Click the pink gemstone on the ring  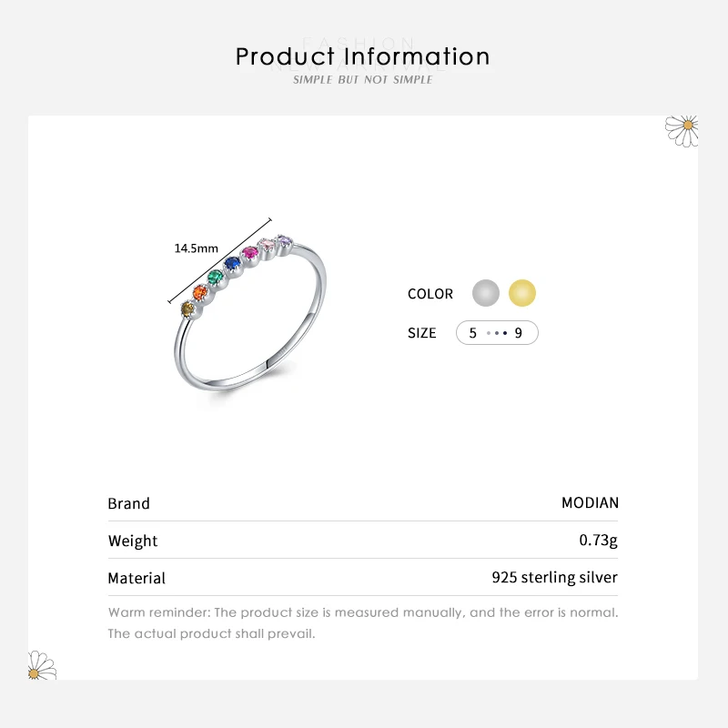(248, 252)
